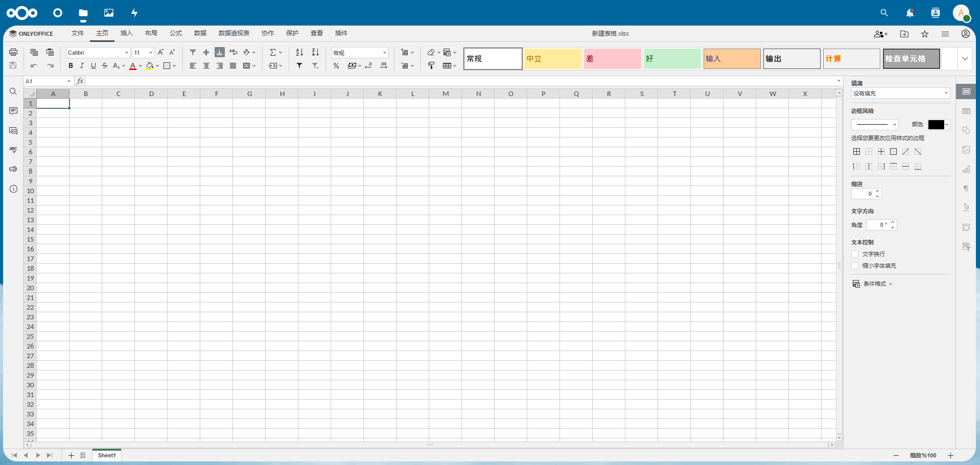Click the copy style paintbrush icon

[x=431, y=65]
